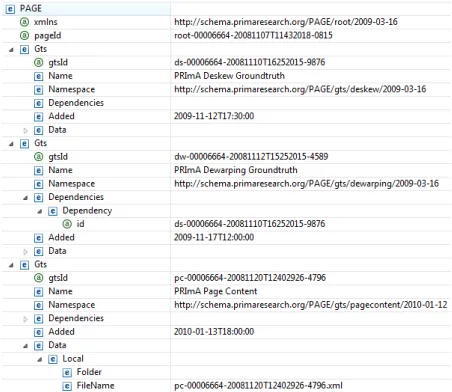
Task: Select the '2009-11-12T17:30:00' value
Action: click(214, 116)
